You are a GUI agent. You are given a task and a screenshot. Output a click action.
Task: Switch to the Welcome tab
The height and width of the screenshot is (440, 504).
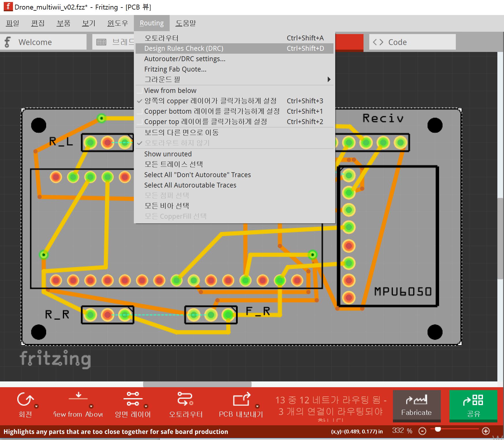[x=43, y=42]
